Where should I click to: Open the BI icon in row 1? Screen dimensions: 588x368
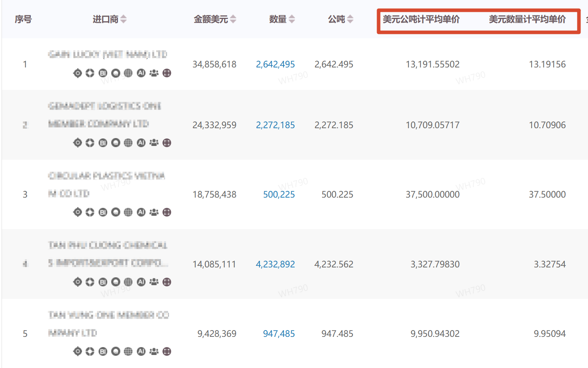[x=103, y=73]
